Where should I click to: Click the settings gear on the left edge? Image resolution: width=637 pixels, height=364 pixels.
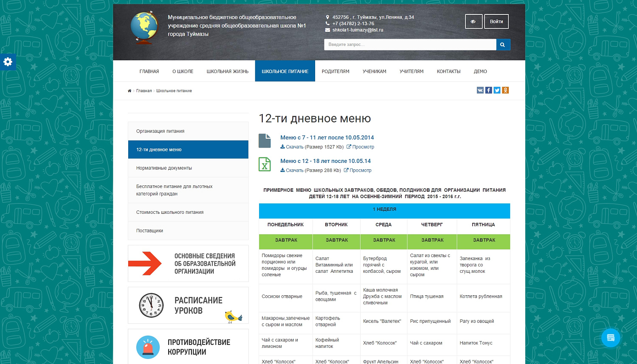8,62
